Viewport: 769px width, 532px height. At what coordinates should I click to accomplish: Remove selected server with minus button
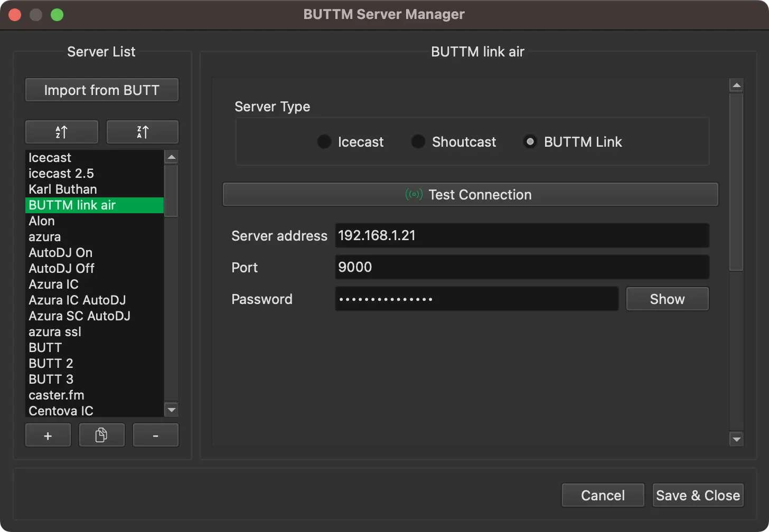(x=155, y=435)
